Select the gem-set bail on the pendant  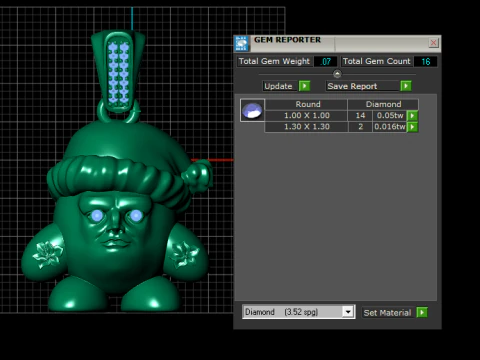tap(118, 71)
